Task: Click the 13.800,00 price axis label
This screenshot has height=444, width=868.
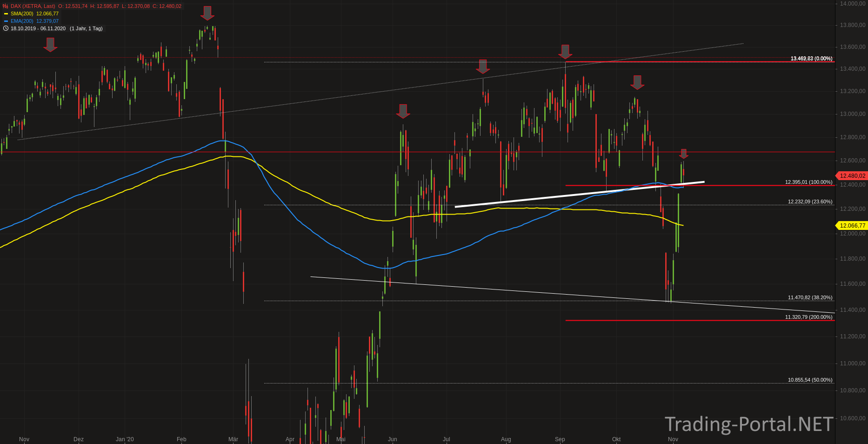Action: [x=853, y=25]
